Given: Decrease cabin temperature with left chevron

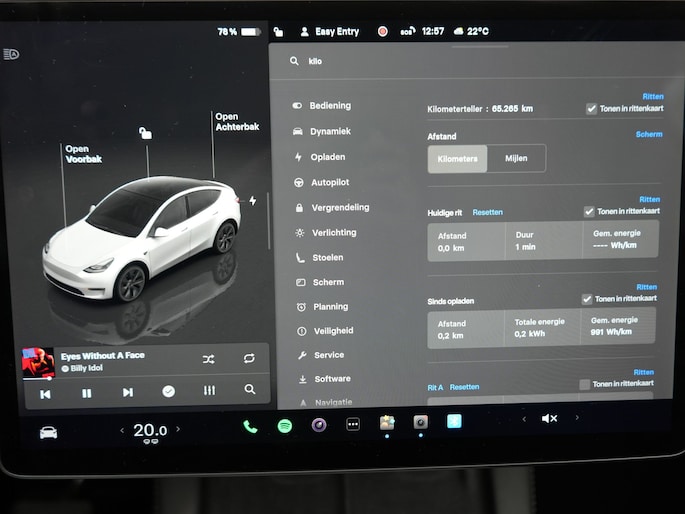Looking at the screenshot, I should [x=122, y=430].
